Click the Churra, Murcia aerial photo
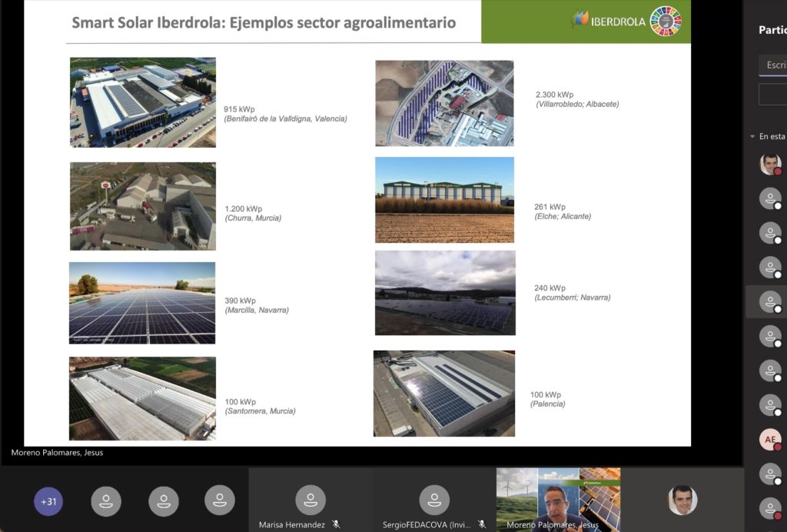The width and height of the screenshot is (787, 532). click(x=143, y=206)
